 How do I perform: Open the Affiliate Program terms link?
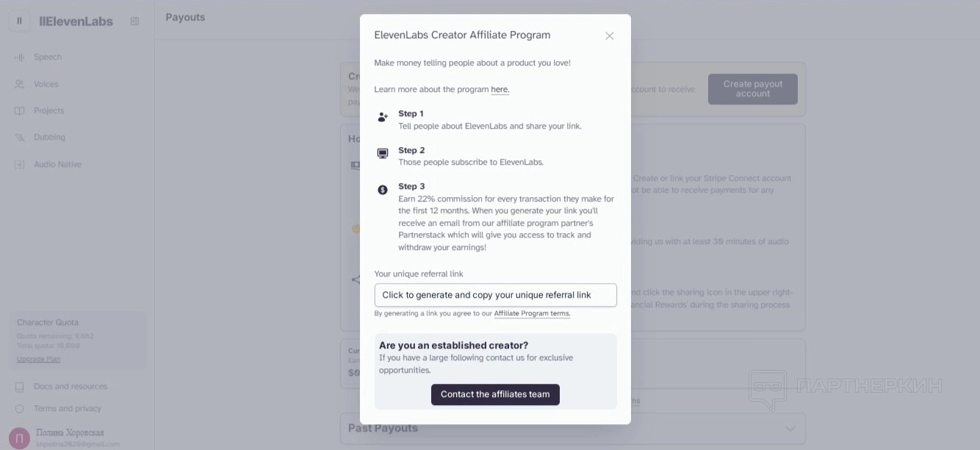tap(532, 314)
